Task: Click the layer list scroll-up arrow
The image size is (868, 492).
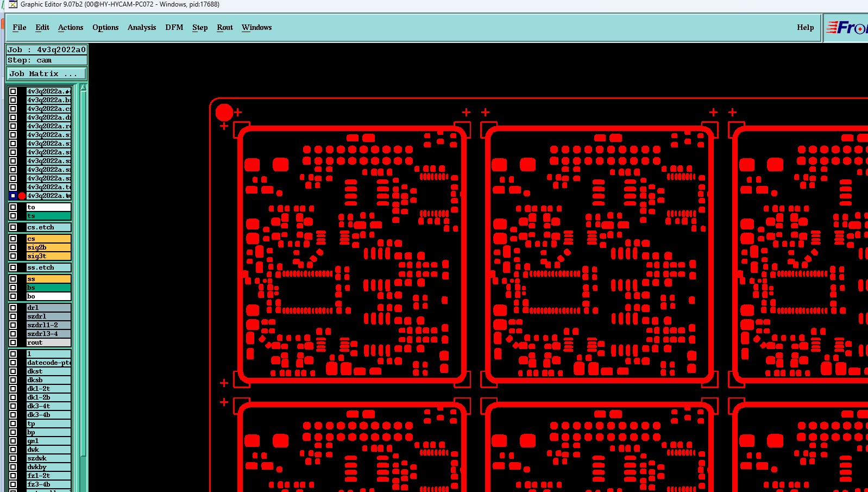Action: tap(83, 88)
